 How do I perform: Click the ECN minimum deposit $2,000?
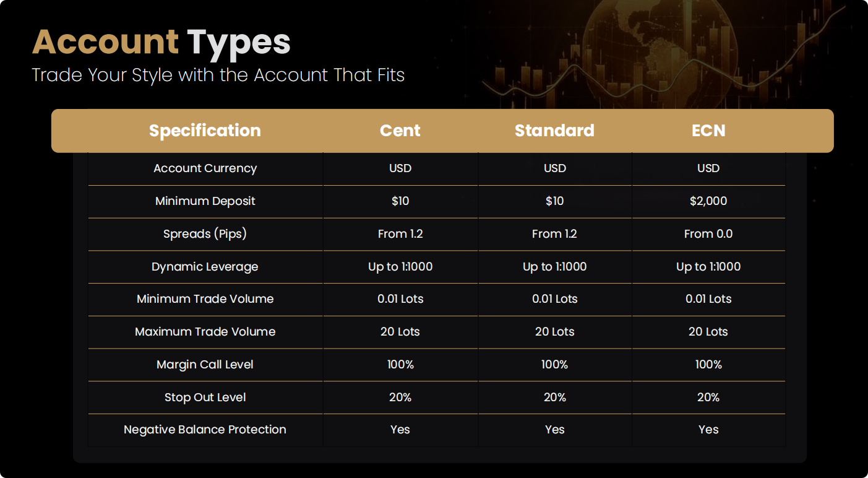coord(708,201)
